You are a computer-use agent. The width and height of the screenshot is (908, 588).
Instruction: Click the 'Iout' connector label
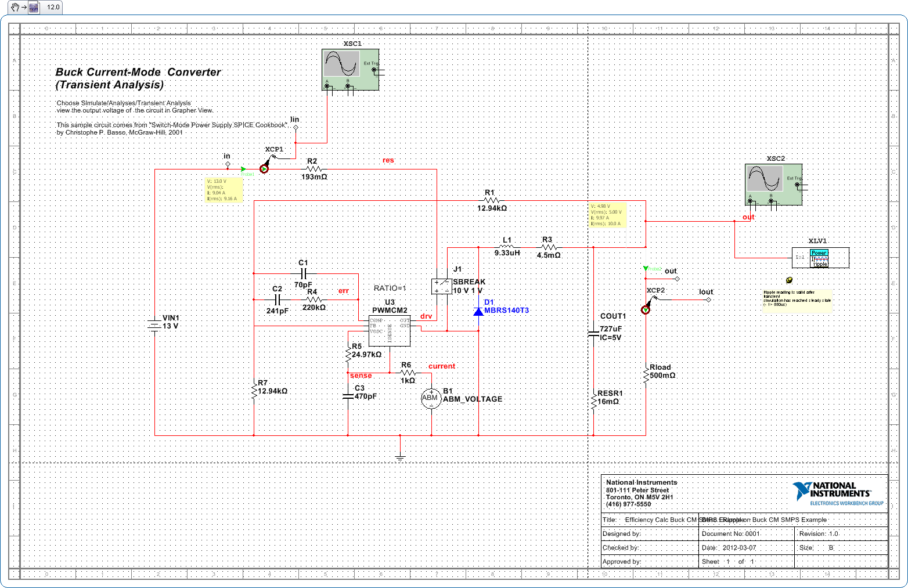point(705,292)
